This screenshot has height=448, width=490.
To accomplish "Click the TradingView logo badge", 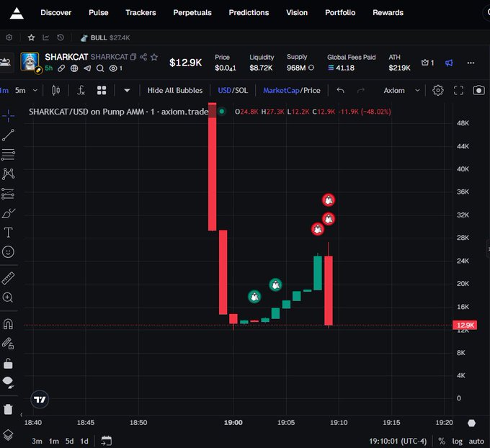I will (40, 399).
